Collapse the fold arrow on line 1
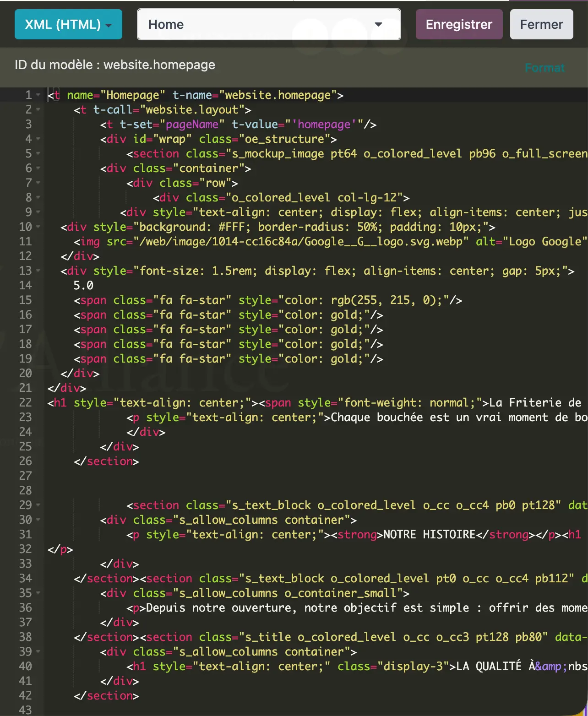 tap(38, 95)
